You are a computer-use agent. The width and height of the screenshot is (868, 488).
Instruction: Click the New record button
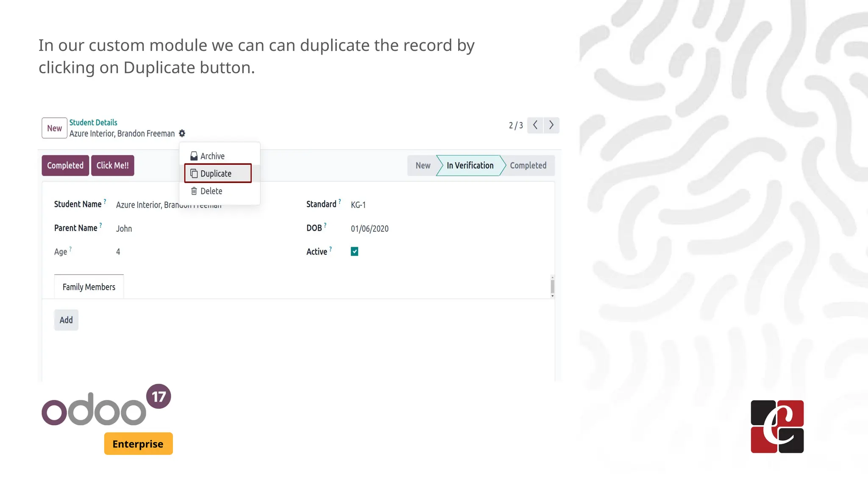(x=54, y=128)
